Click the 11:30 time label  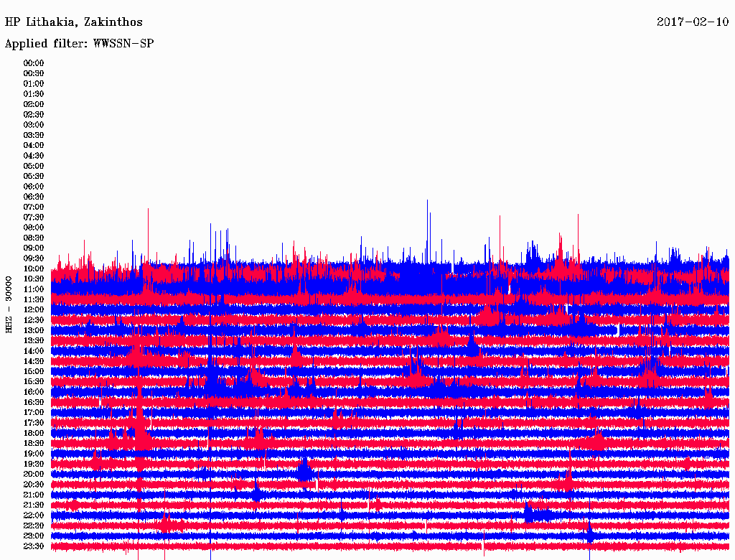34,299
